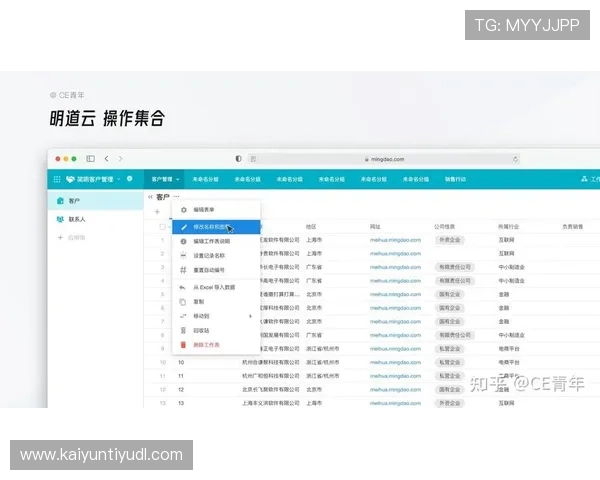
Task: Select 设置记录名称 menu entry
Action: [216, 256]
